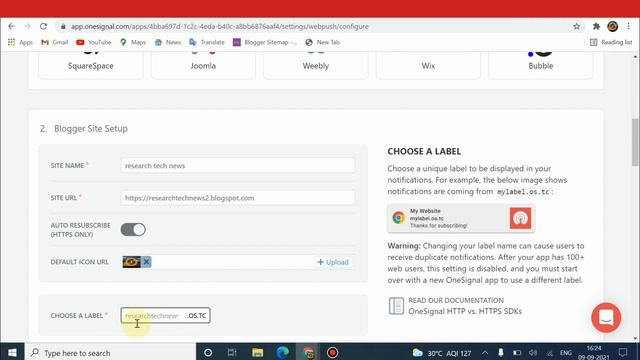
Task: Open the Blogger Sitemap bookmark
Action: (x=265, y=42)
